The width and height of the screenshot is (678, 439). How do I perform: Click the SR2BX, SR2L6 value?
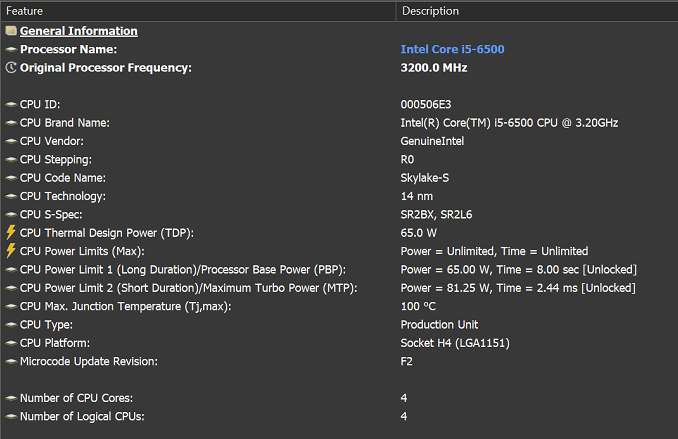[436, 215]
